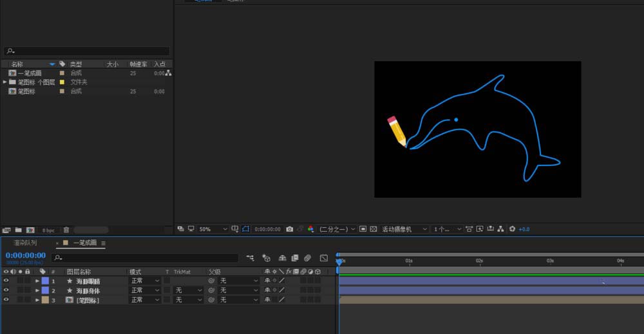Toggle visibility of the 海豚身体 layer
The width and height of the screenshot is (644, 334).
[x=6, y=291]
